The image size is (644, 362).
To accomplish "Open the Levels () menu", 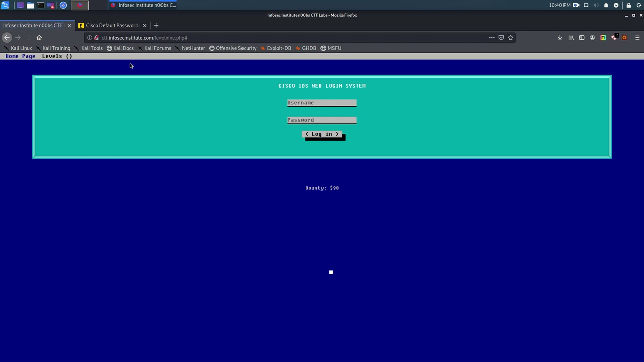I will click(x=57, y=56).
